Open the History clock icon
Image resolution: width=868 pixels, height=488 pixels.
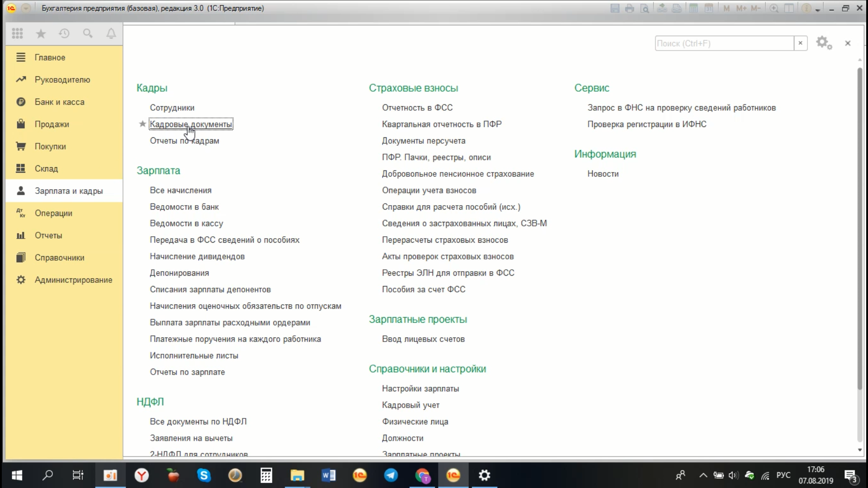[x=64, y=33]
